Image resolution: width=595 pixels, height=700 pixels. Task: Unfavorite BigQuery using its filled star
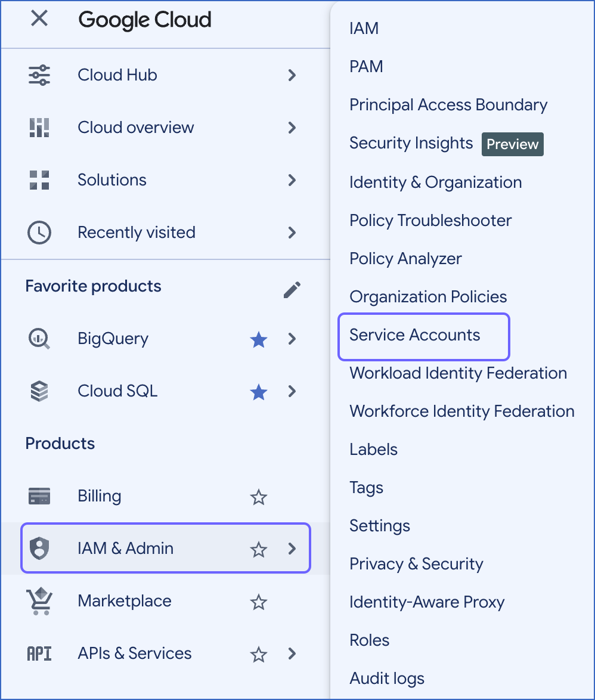point(258,340)
